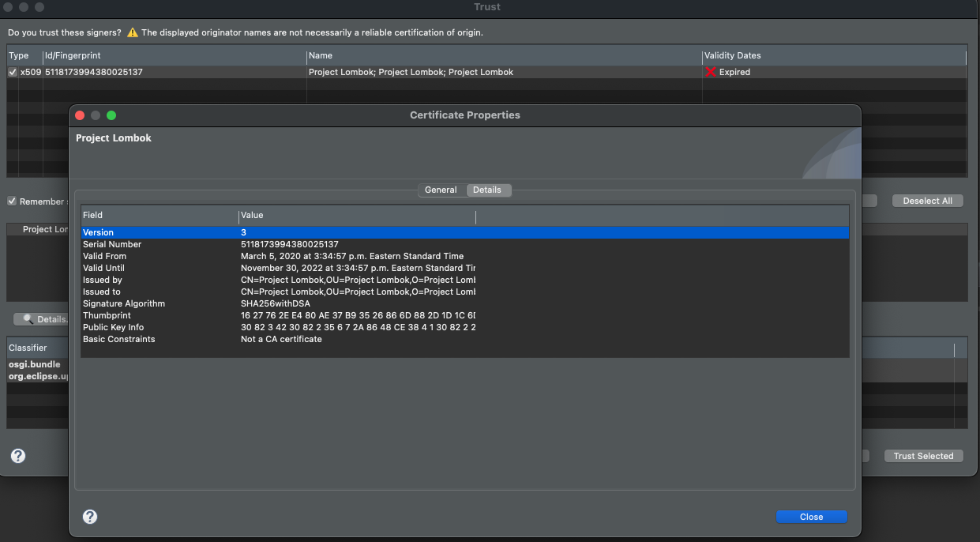Screen dimensions: 980x542
Task: Switch to the Details tab
Action: (x=488, y=190)
